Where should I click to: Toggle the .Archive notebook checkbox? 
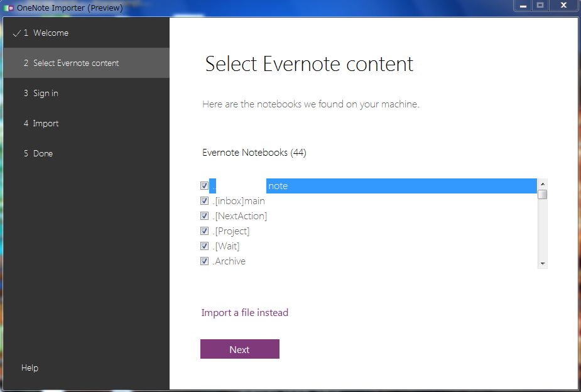pyautogui.click(x=204, y=261)
